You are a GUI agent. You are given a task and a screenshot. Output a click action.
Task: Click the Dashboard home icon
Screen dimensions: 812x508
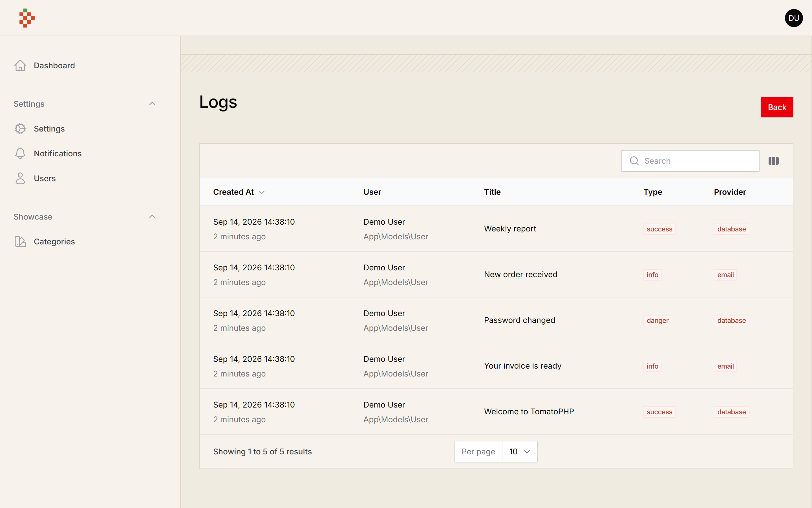(x=20, y=65)
